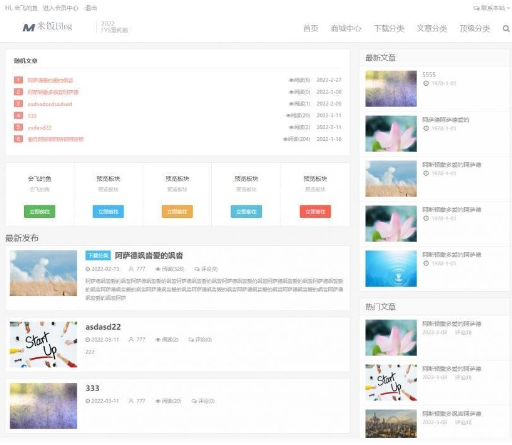Click the author icon on first 最新发布 post
The height and width of the screenshot is (445, 512).
[x=131, y=269]
